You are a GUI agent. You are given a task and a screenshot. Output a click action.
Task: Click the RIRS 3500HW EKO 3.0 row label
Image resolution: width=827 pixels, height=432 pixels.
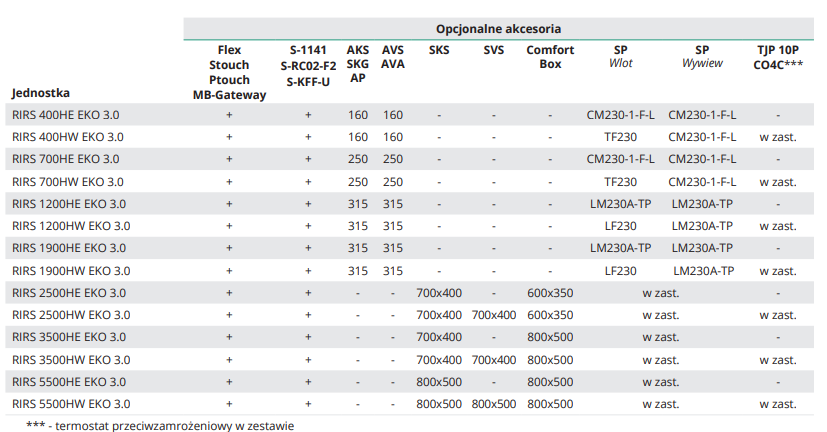(x=71, y=360)
